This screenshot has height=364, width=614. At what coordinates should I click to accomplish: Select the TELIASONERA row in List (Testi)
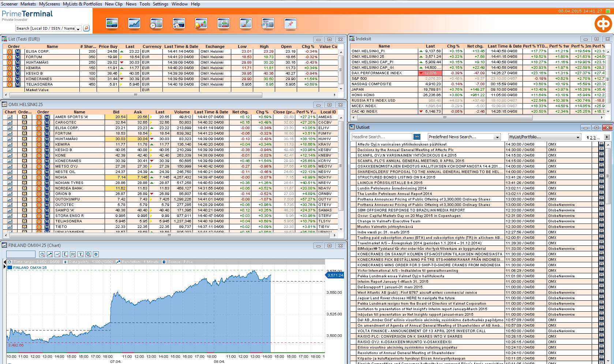[170, 85]
